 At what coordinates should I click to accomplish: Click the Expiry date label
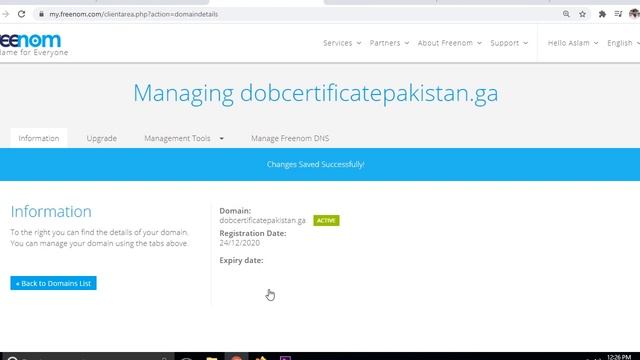point(241,260)
